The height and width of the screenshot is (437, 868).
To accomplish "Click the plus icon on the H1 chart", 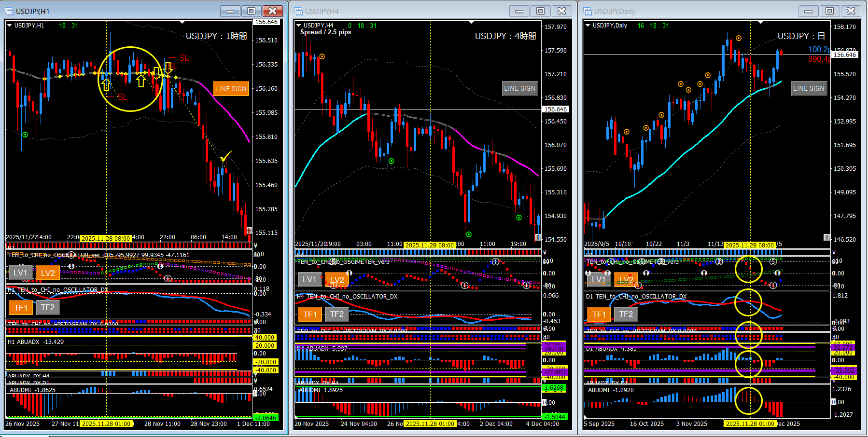I will (249, 231).
